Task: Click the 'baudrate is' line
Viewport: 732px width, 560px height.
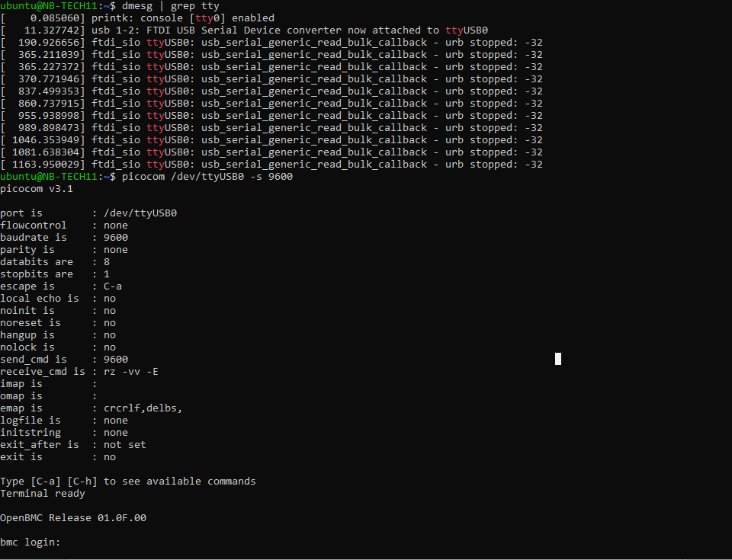Action: (64, 238)
